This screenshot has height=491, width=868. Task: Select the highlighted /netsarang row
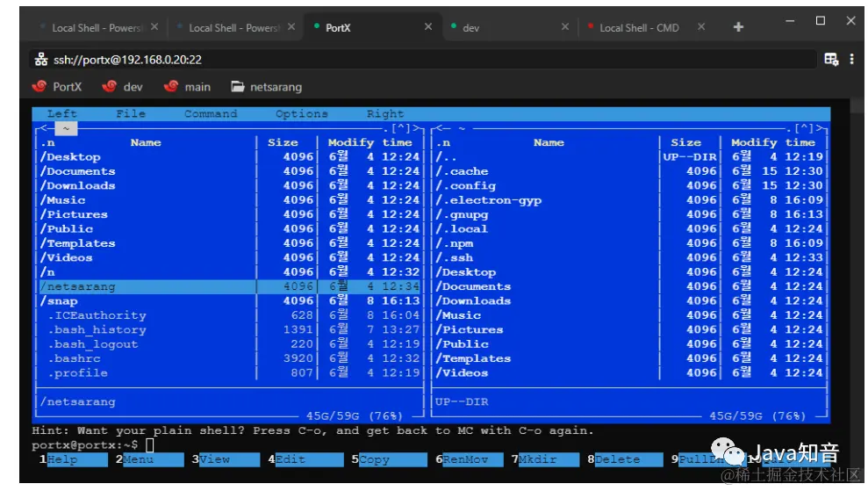pyautogui.click(x=230, y=286)
